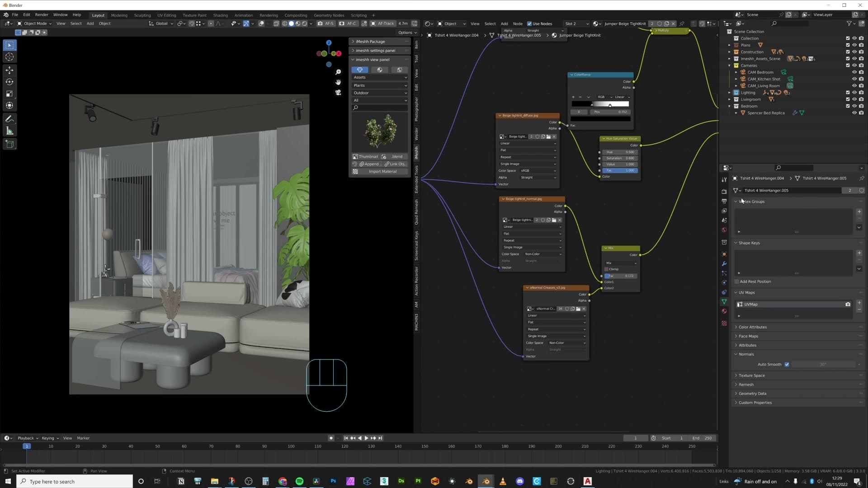Click the Link Obj button
The width and height of the screenshot is (868, 488).
[396, 164]
